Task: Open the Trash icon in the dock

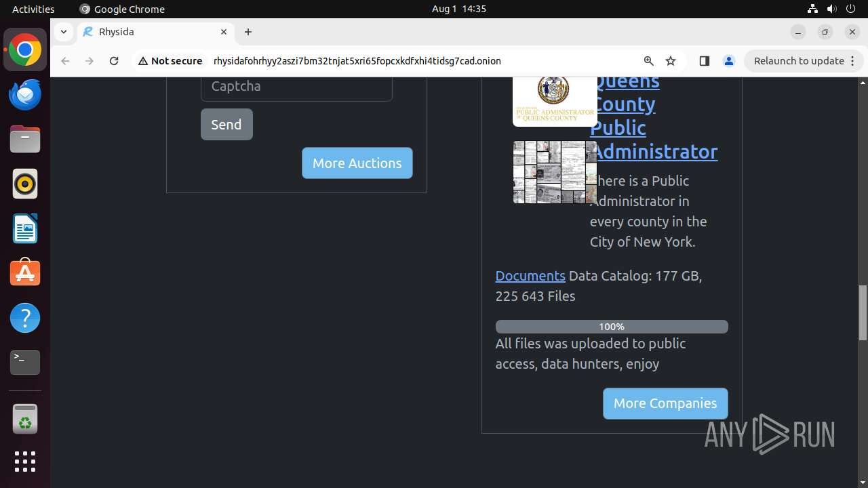Action: click(25, 420)
